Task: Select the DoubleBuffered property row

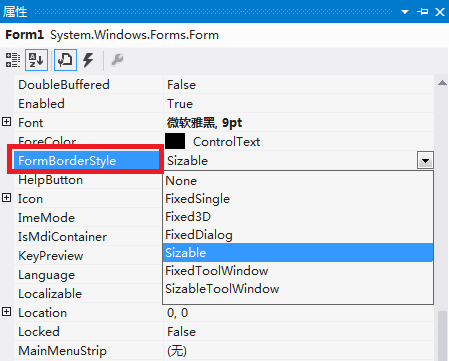Action: (x=224, y=84)
